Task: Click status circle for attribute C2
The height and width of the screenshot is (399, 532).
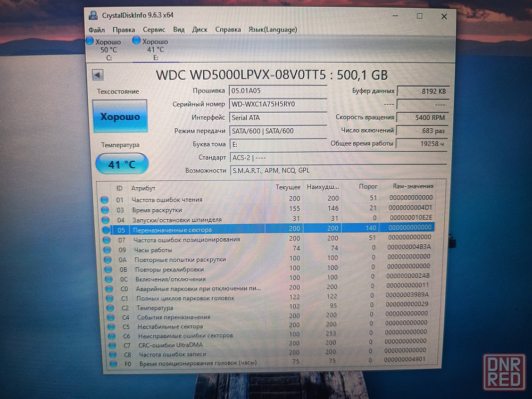Action: (x=110, y=307)
